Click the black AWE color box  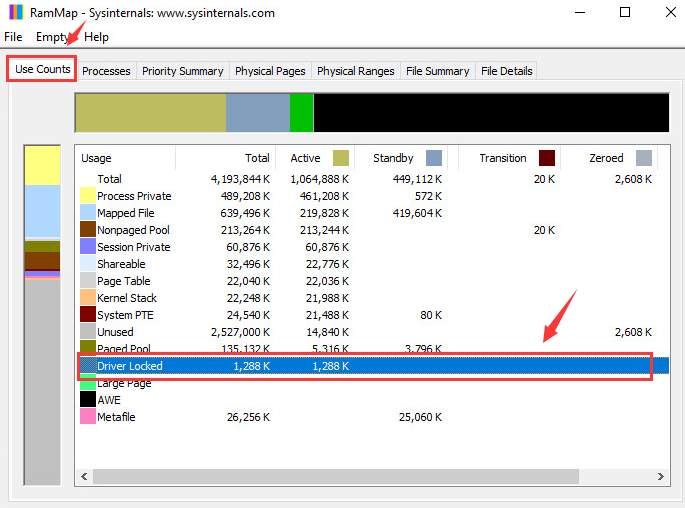point(88,400)
